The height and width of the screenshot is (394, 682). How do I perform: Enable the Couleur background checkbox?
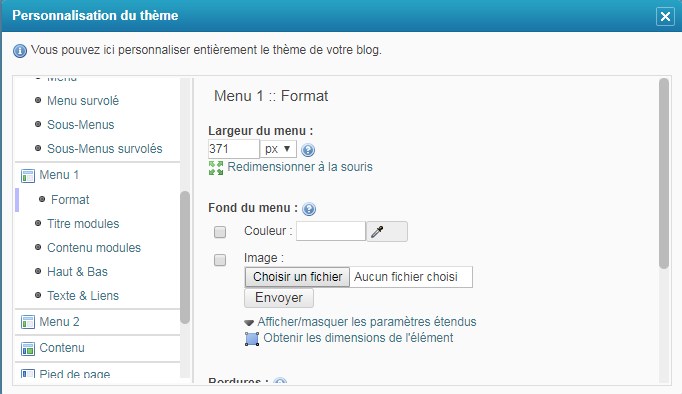[220, 232]
